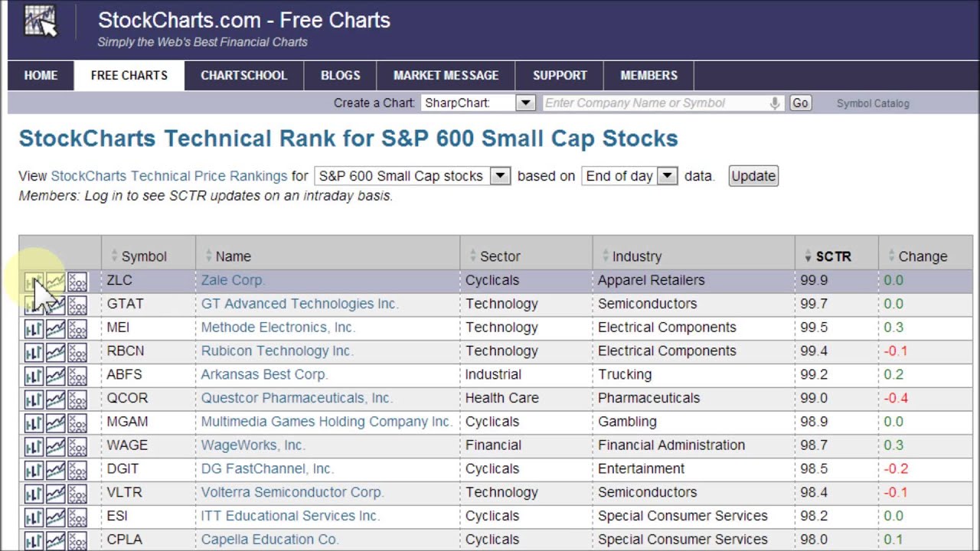Open the S&P 600 Small Cap stocks dropdown
The width and height of the screenshot is (980, 551).
[412, 176]
